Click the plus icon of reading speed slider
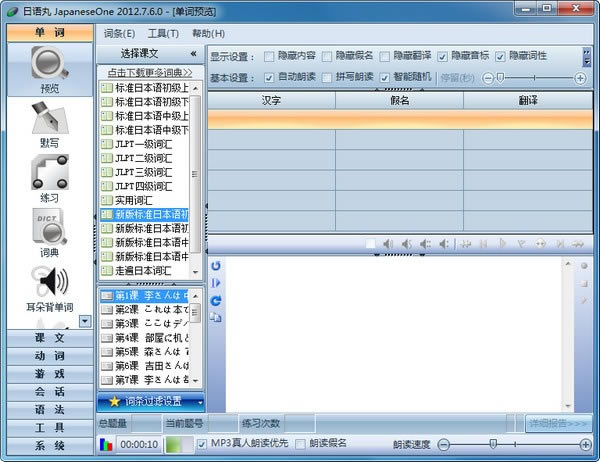This screenshot has width=600, height=462. [x=581, y=443]
